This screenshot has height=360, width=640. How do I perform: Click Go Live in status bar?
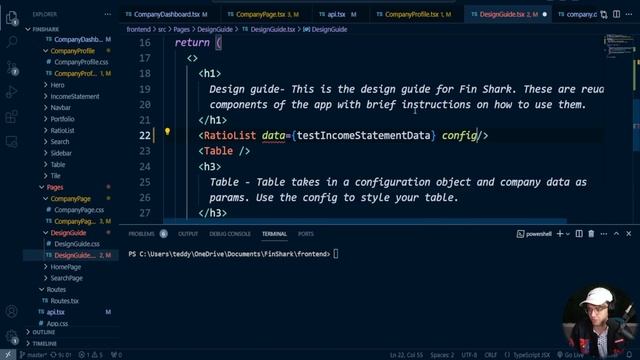571,355
